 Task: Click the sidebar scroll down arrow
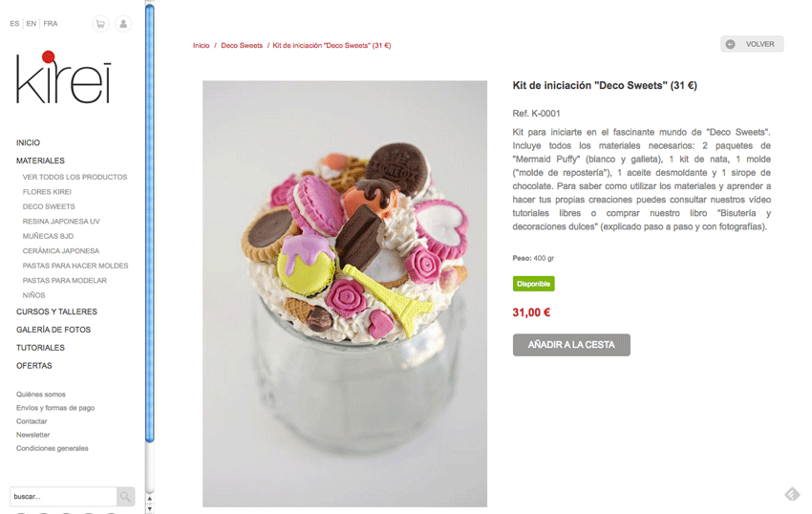pos(150,509)
